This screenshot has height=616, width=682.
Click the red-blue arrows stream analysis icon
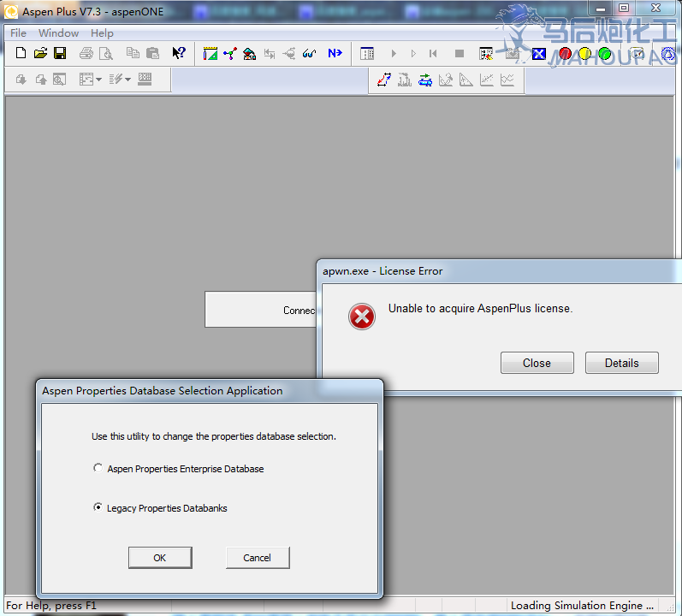[384, 80]
